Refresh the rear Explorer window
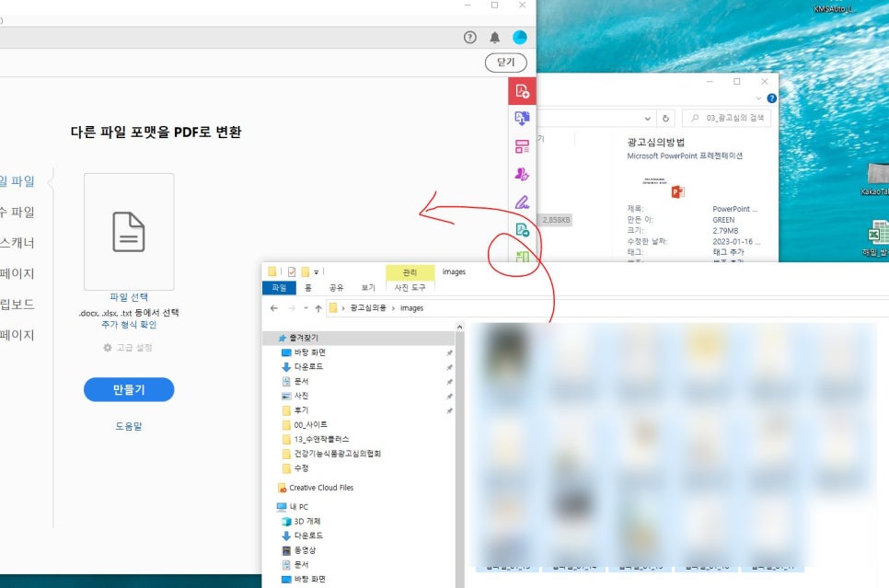Screen dimensions: 889x588 coord(665,119)
